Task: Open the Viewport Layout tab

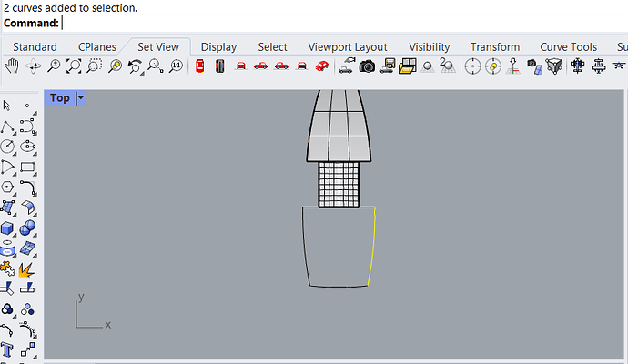Action: coord(348,46)
